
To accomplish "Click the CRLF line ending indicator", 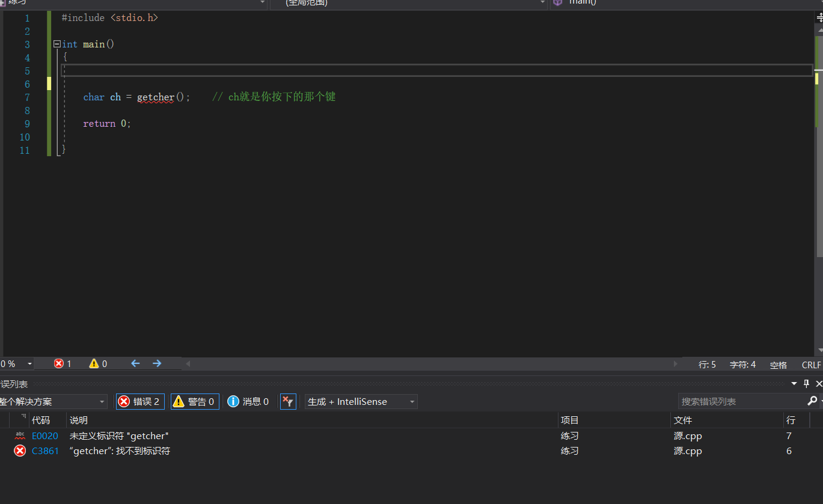I will [811, 365].
